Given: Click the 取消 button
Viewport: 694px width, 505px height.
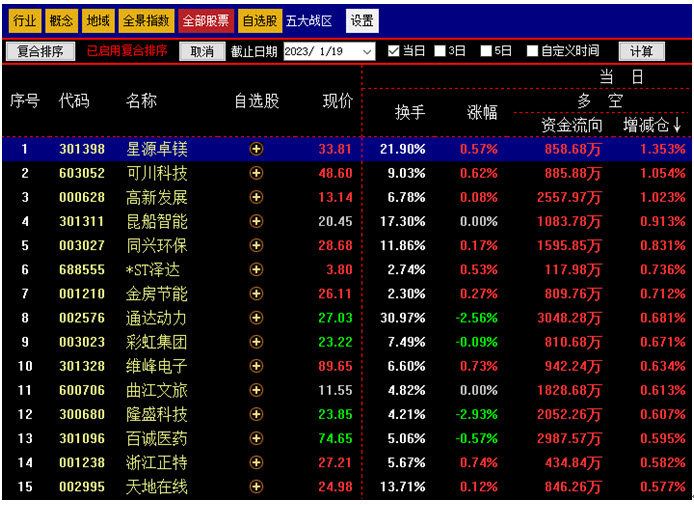Looking at the screenshot, I should [x=202, y=51].
